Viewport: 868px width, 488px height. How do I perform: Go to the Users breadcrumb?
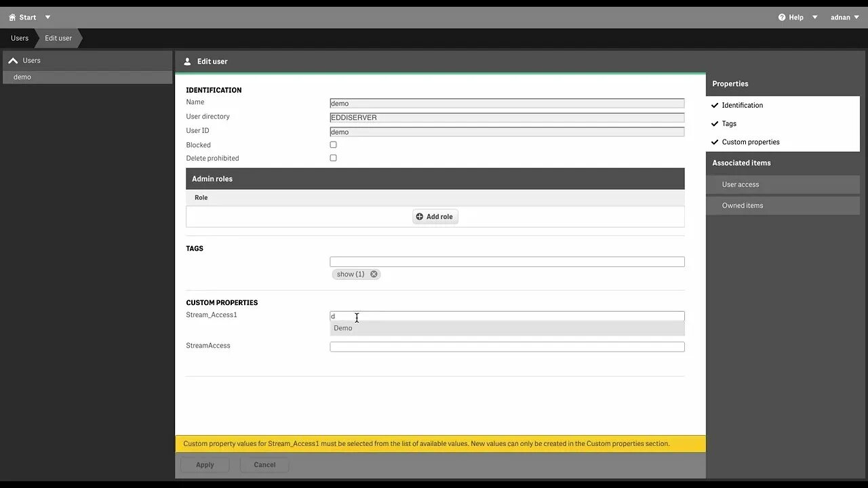click(20, 38)
